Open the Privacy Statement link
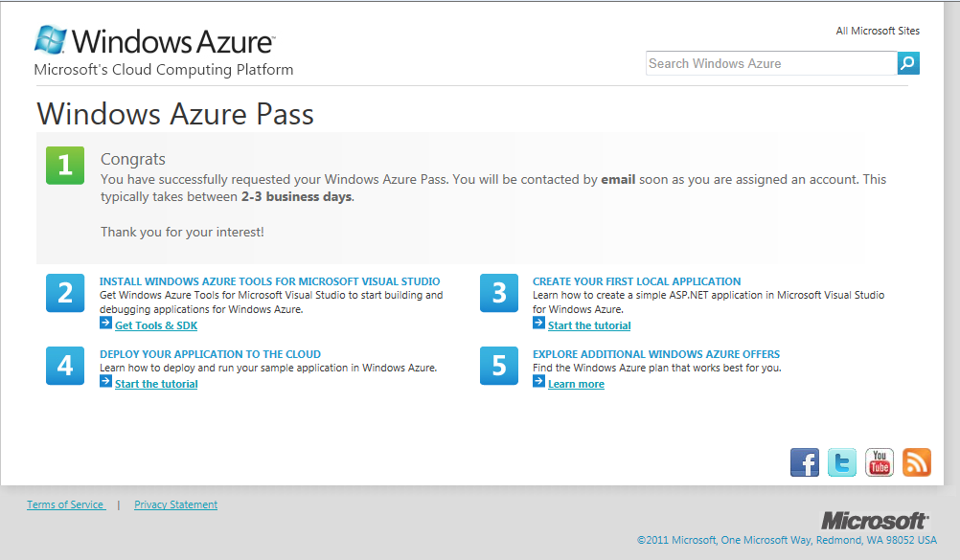This screenshot has height=560, width=960. (175, 504)
